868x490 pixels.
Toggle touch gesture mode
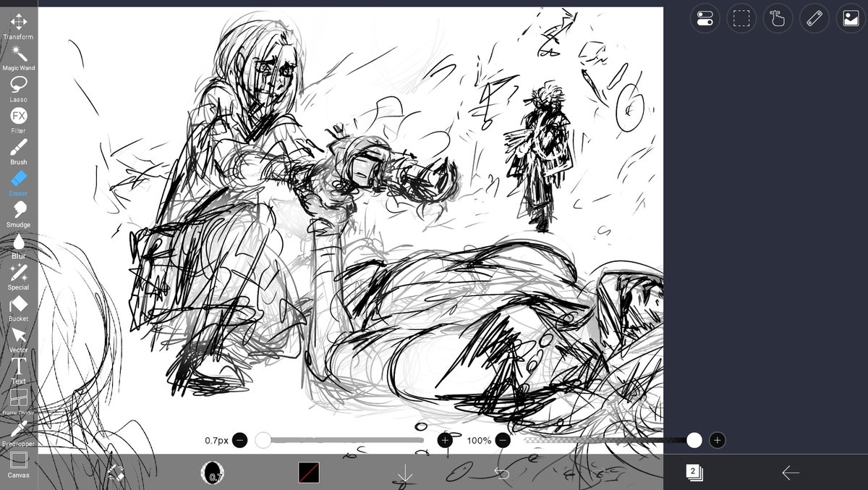point(778,18)
